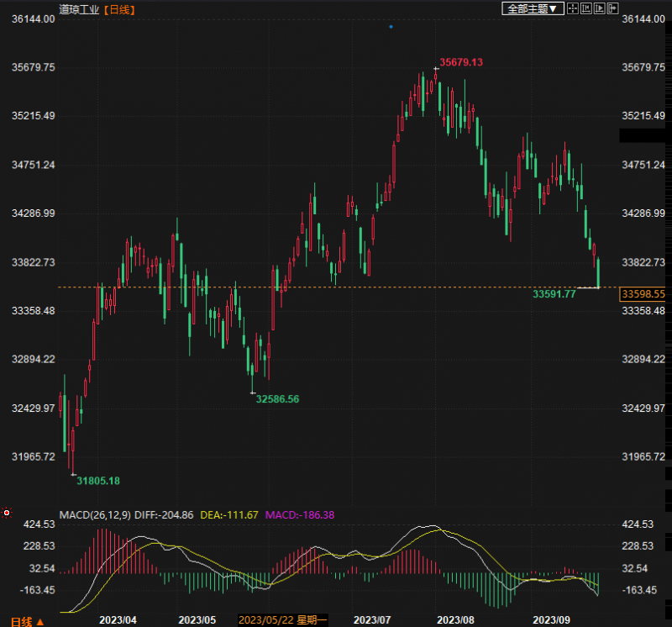Image resolution: width=672 pixels, height=627 pixels.
Task: Click the left axis 32894.22 price label
Action: click(34, 360)
